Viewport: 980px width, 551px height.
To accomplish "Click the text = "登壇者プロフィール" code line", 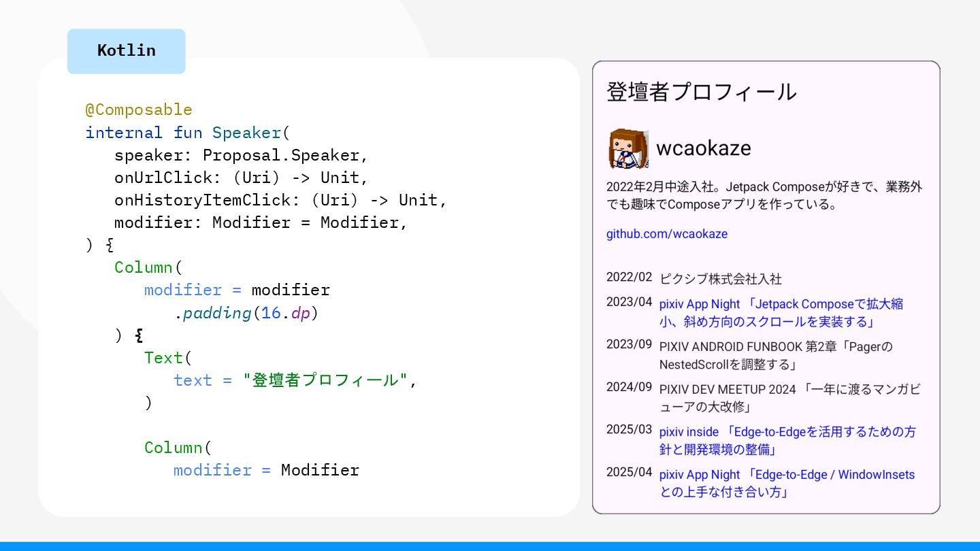I will [295, 380].
